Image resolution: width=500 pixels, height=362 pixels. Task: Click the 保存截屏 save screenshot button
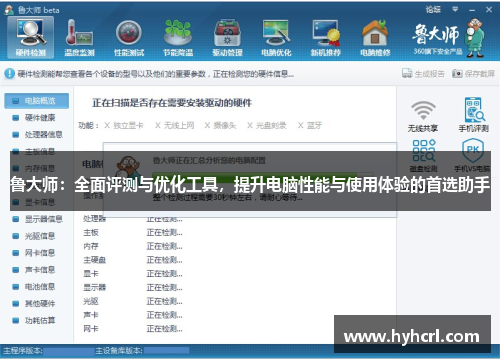tap(473, 73)
